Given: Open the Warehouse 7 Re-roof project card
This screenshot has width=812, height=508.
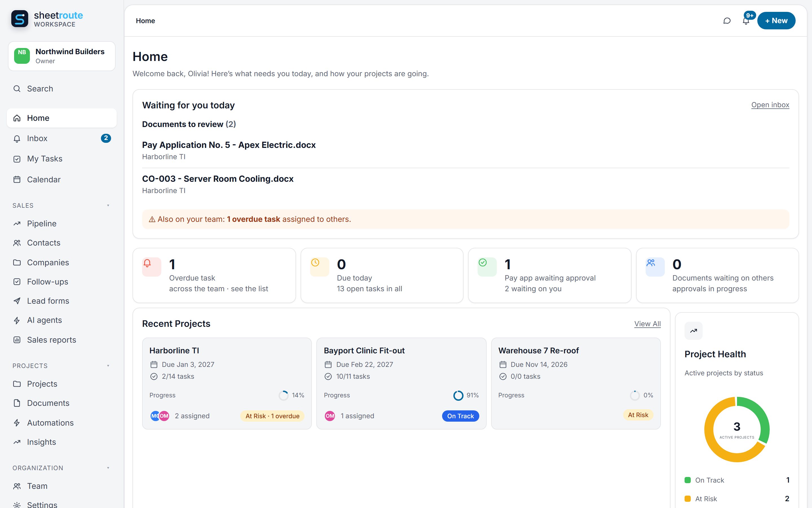Looking at the screenshot, I should point(576,384).
